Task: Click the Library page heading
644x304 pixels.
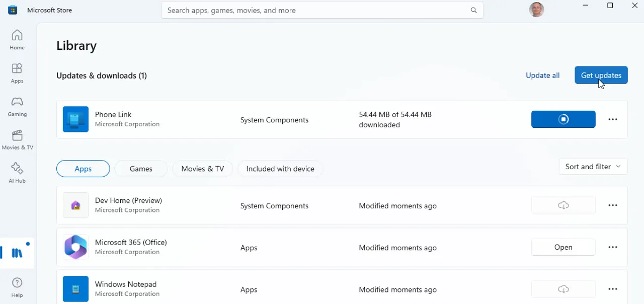Action: 76,45
